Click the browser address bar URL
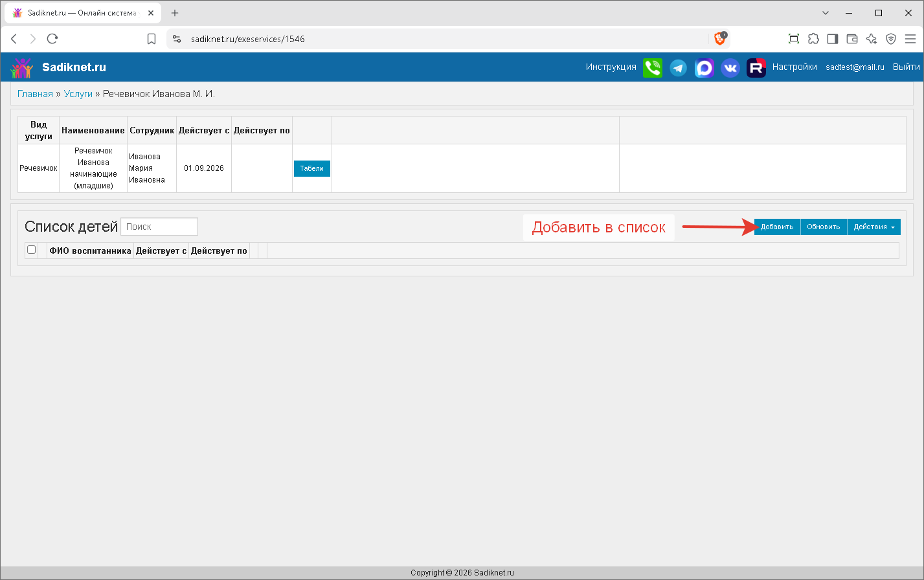The width and height of the screenshot is (924, 580). click(x=248, y=39)
